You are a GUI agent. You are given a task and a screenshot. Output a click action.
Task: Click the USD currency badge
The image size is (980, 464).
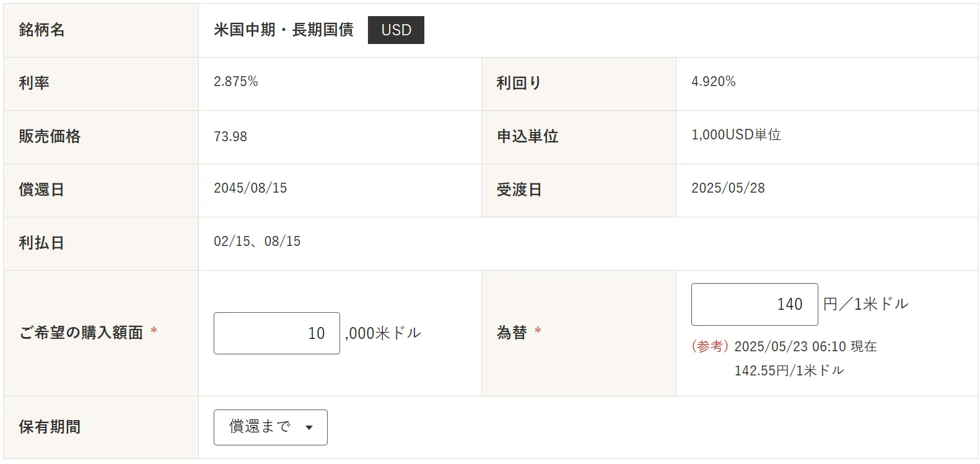(396, 30)
